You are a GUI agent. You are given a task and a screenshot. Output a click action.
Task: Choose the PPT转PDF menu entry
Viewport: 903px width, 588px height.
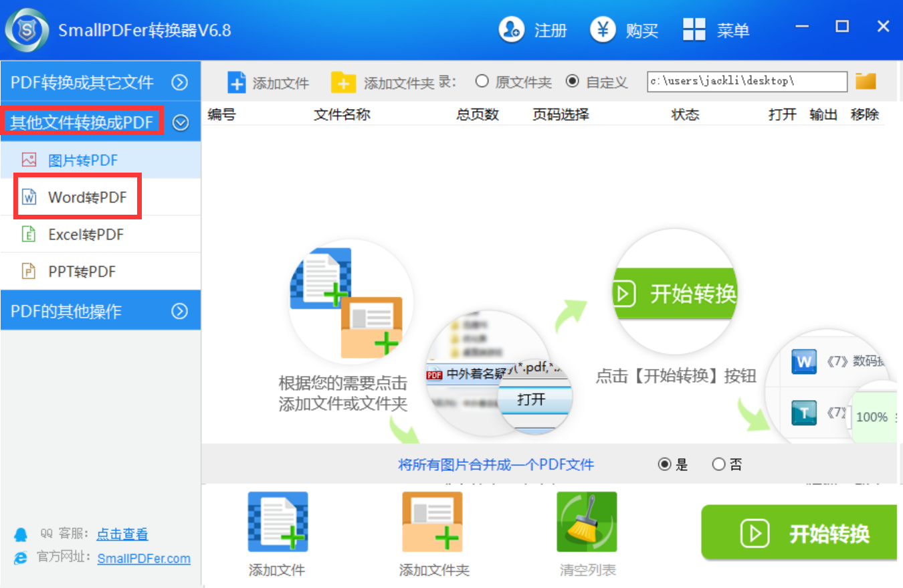[x=101, y=271]
